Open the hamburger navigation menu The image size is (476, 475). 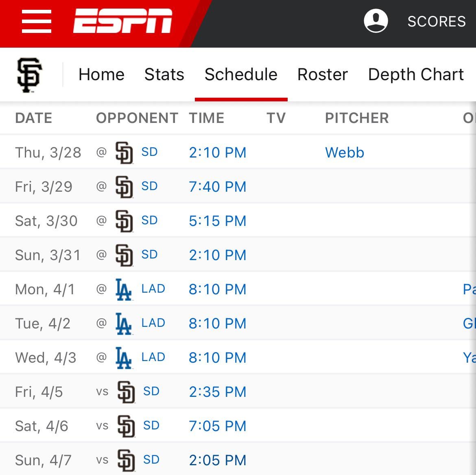click(x=37, y=21)
